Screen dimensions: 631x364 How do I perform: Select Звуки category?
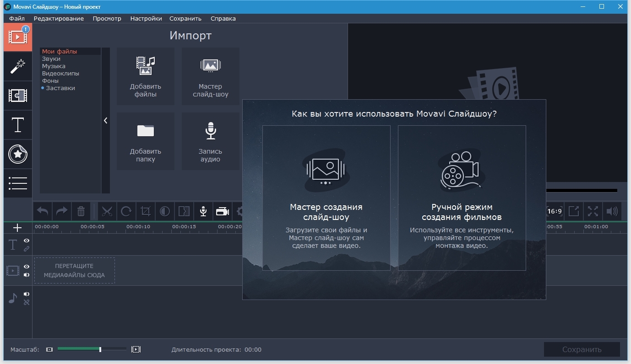[x=51, y=59]
